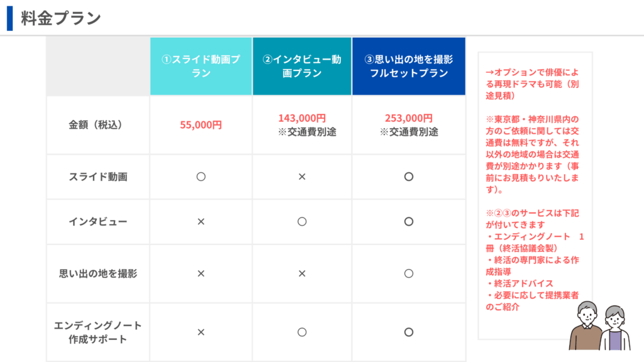
Task: Click the circle mark for 思い出の地を撮影 in plan ③
Action: (x=409, y=273)
